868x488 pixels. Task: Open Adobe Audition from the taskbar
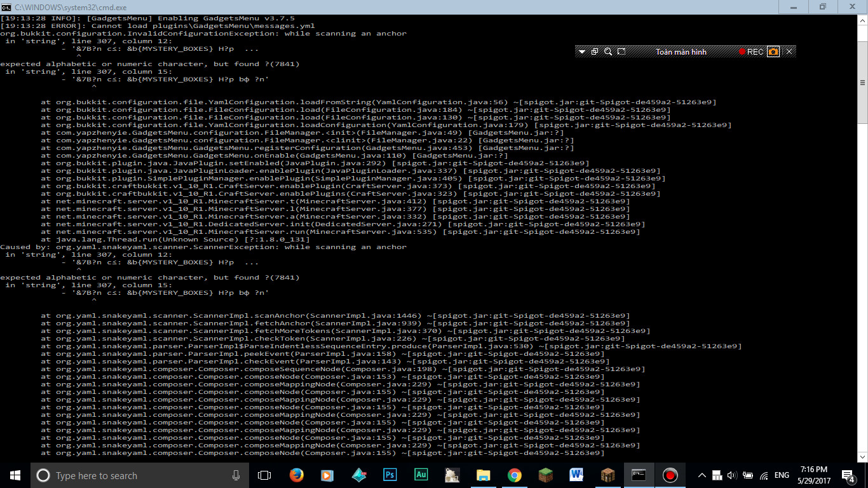(421, 475)
